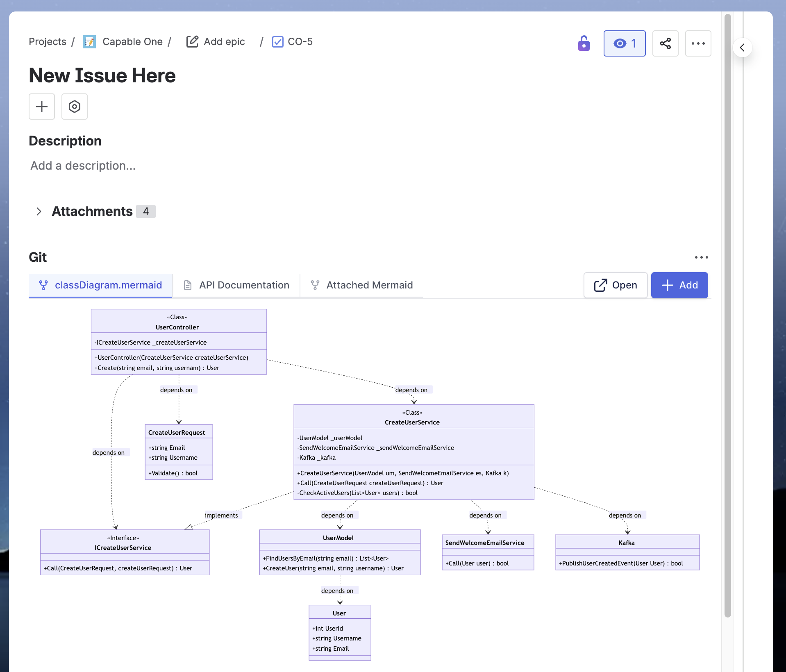Viewport: 786px width, 672px height.
Task: Click the Open button
Action: (x=615, y=285)
